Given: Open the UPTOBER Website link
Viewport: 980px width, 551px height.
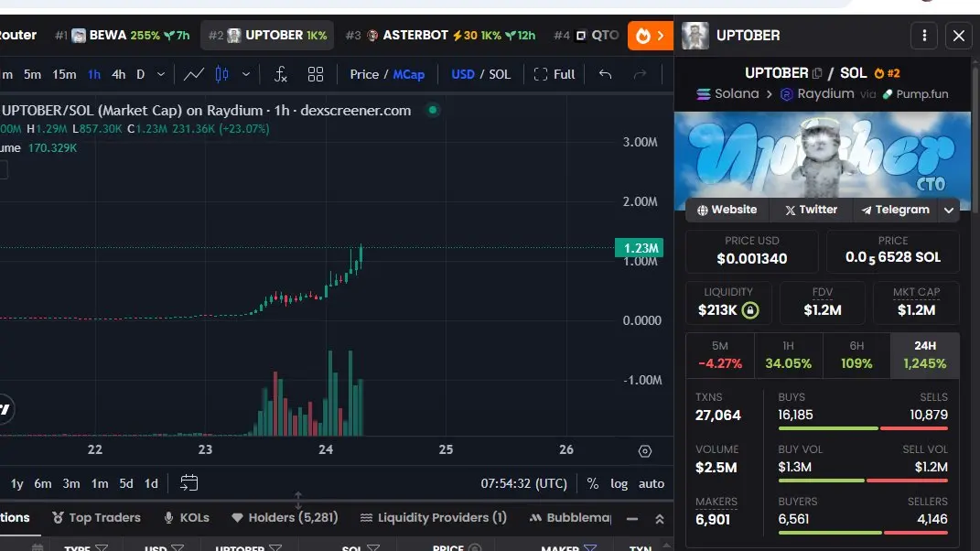Looking at the screenshot, I should [727, 211].
